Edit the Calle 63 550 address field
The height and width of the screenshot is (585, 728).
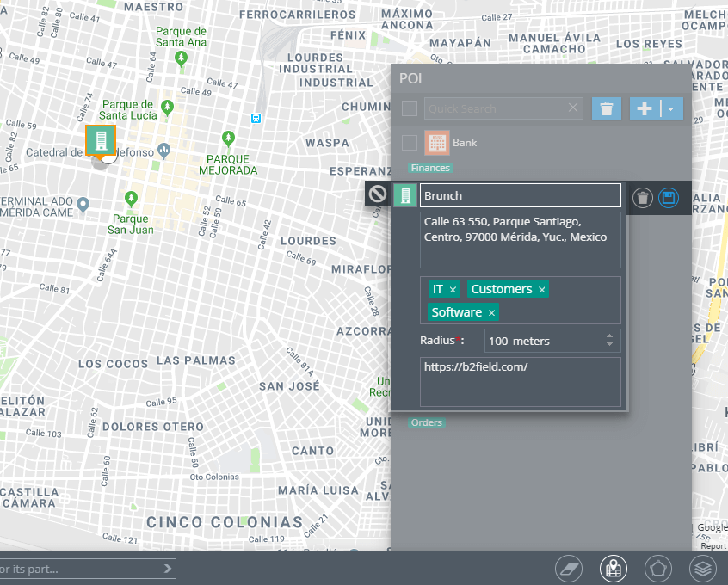pos(521,240)
